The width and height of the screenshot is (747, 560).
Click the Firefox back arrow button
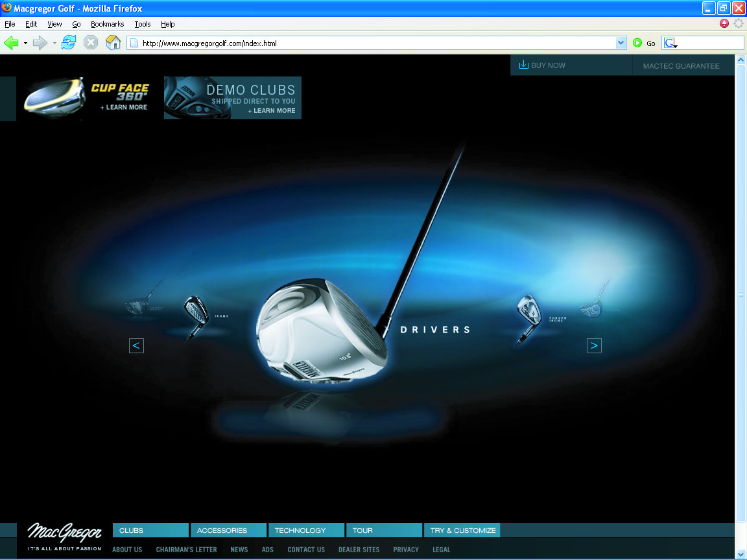[x=11, y=43]
